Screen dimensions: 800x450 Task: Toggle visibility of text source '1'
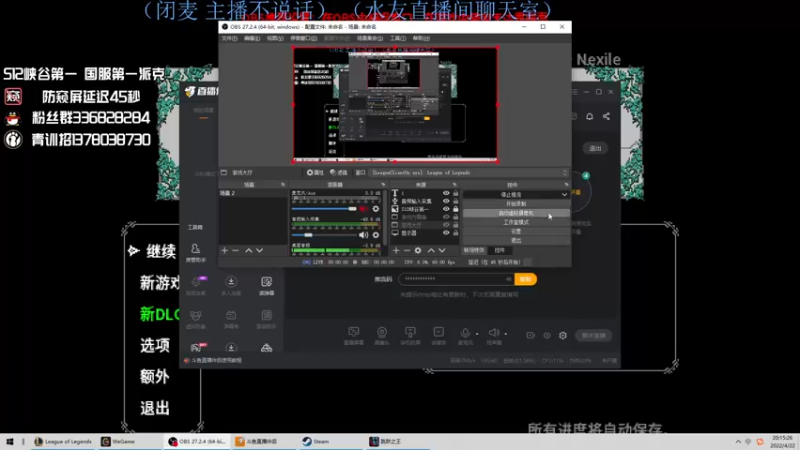[x=446, y=193]
